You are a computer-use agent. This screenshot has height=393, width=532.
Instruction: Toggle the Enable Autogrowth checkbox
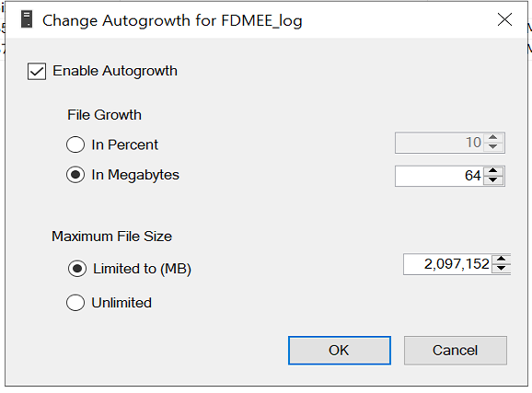37,71
